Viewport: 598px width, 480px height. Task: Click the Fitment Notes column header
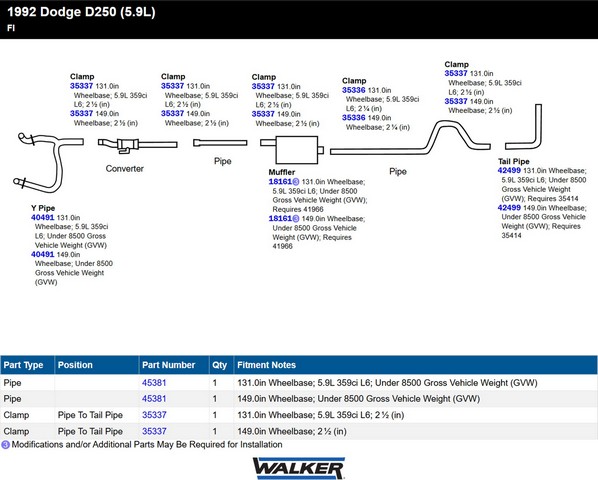[415, 365]
